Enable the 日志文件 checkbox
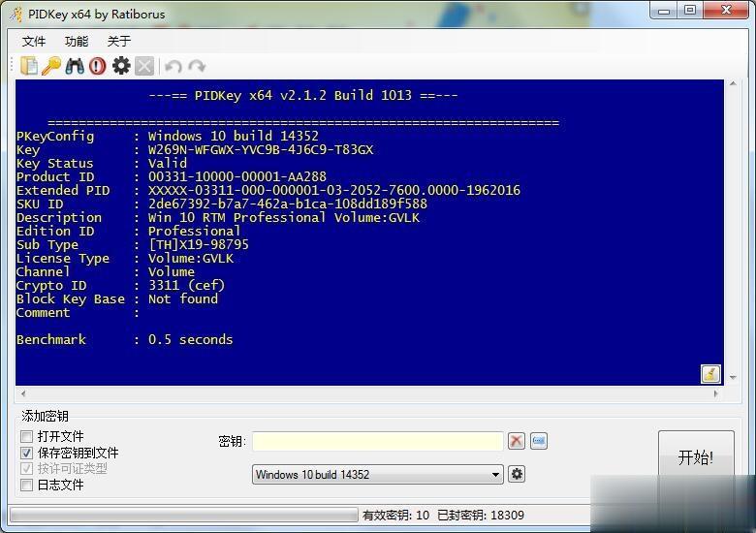 pos(26,485)
